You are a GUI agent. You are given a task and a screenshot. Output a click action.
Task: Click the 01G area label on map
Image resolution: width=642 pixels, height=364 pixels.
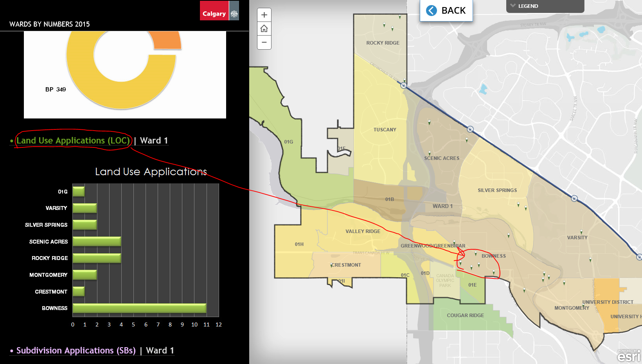click(x=289, y=142)
